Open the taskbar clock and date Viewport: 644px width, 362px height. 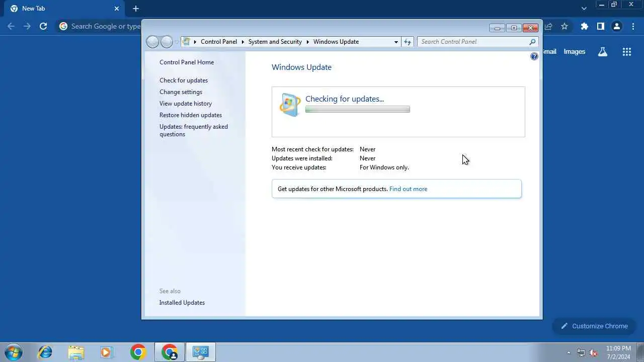tap(618, 352)
